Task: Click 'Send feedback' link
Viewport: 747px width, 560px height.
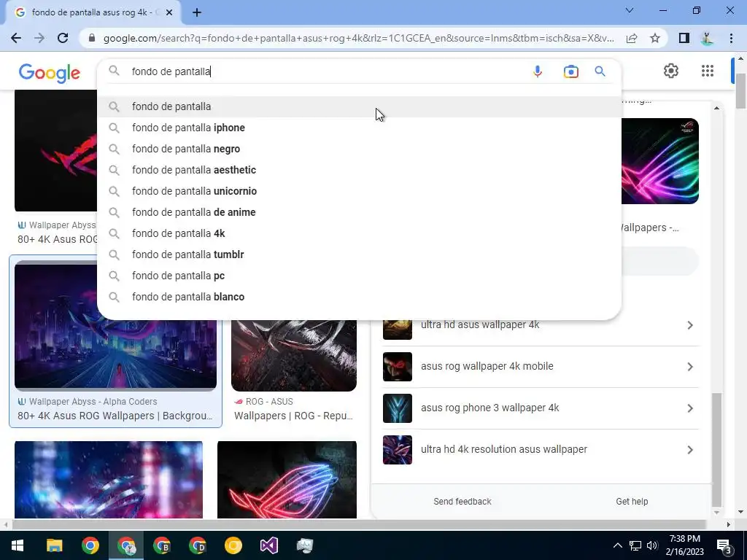Action: click(x=462, y=502)
